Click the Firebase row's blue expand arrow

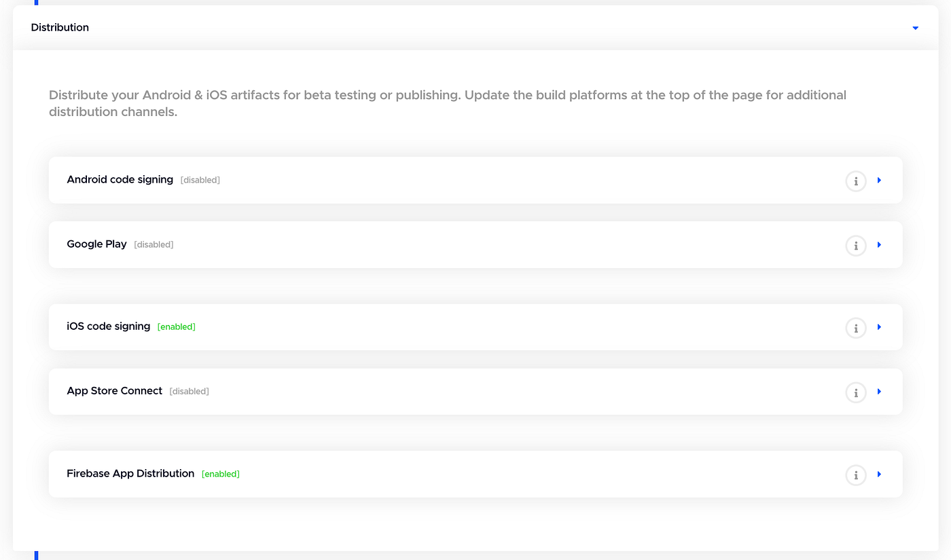[879, 474]
